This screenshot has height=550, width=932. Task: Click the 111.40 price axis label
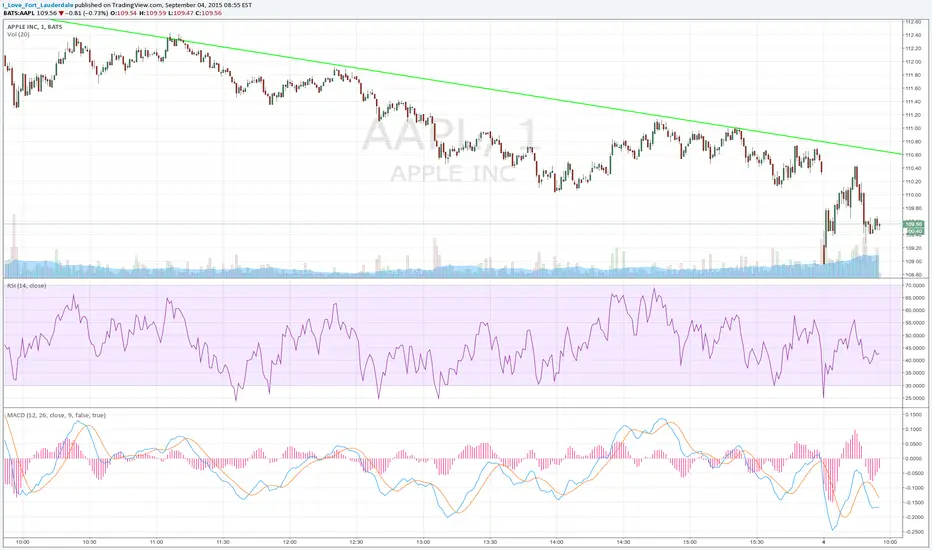(912, 102)
